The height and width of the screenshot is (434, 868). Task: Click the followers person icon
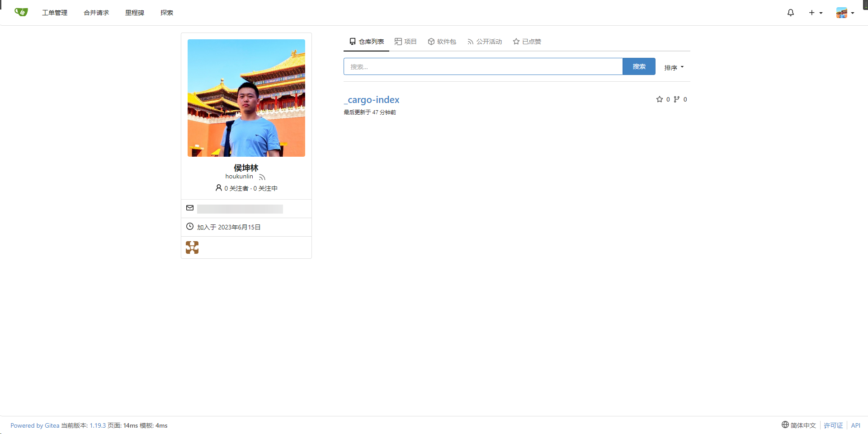219,188
